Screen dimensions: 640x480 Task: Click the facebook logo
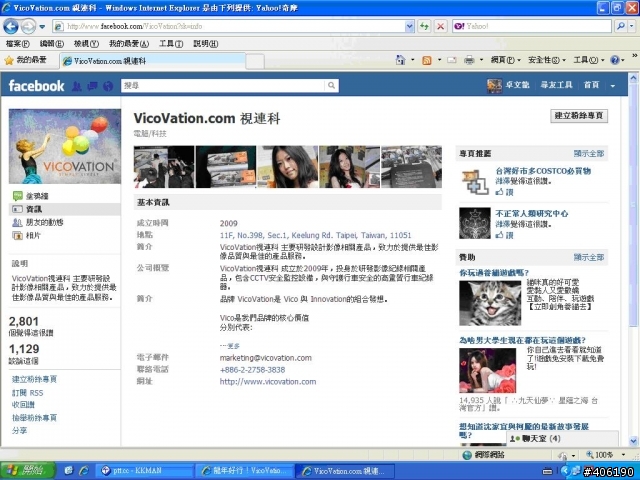(36, 86)
